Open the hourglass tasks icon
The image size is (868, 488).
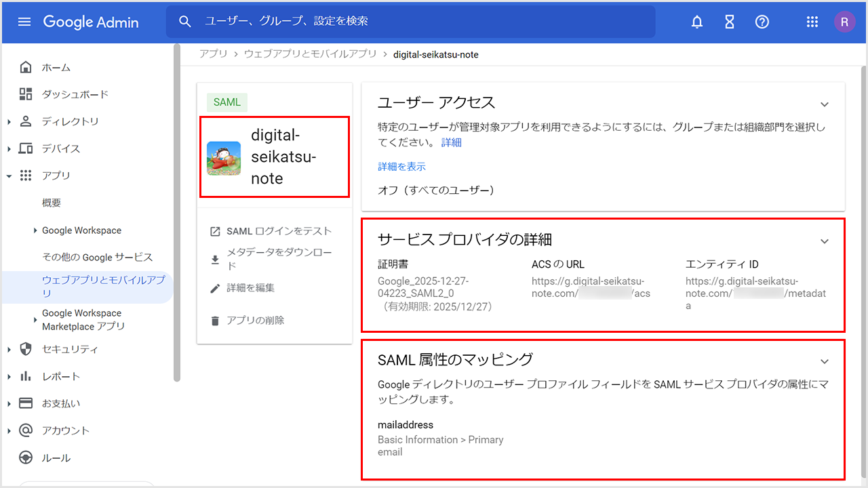[730, 22]
